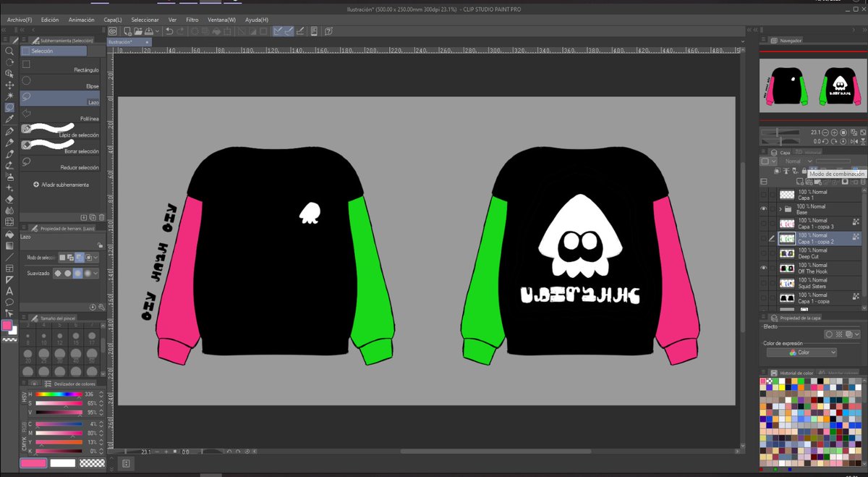Open the Modo de selección dropdown arrow

(x=97, y=258)
